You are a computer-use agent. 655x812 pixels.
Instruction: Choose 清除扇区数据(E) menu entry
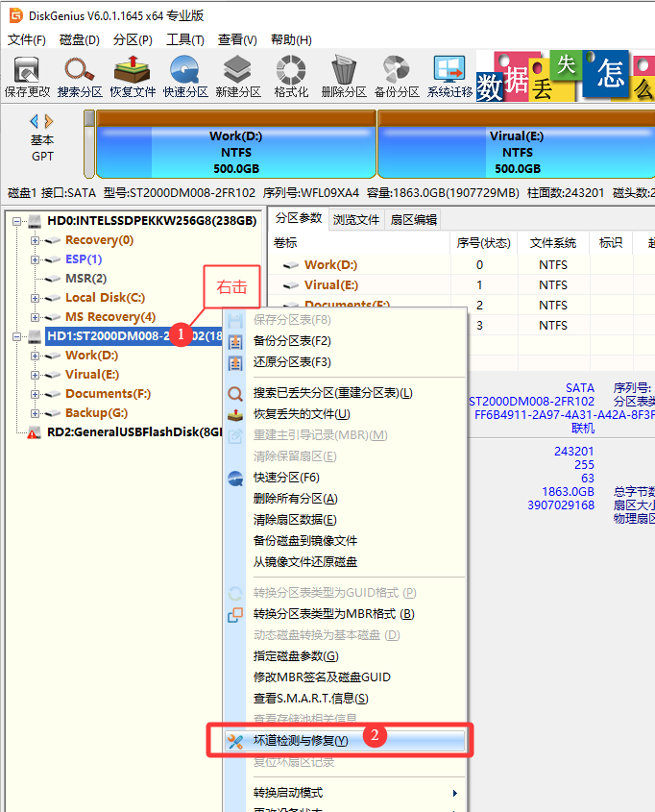point(346,520)
